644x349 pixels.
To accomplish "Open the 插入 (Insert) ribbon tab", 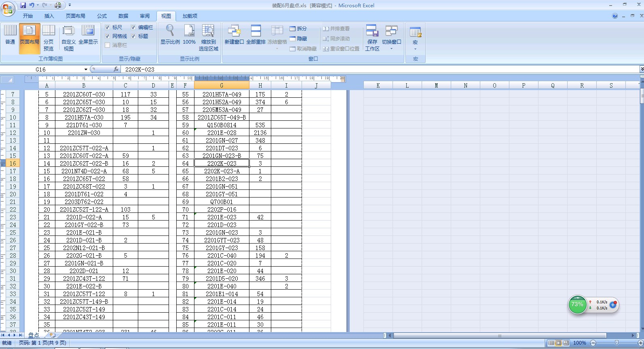I will tap(49, 16).
